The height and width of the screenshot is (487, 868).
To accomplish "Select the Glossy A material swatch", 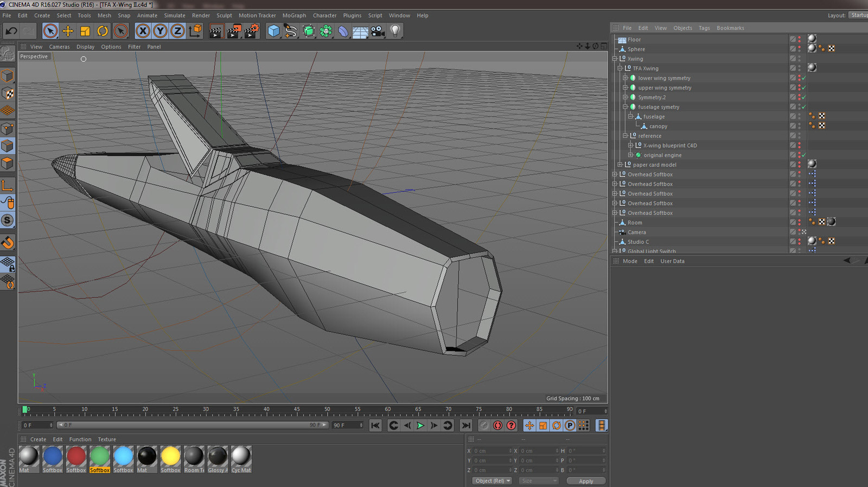I will click(218, 459).
